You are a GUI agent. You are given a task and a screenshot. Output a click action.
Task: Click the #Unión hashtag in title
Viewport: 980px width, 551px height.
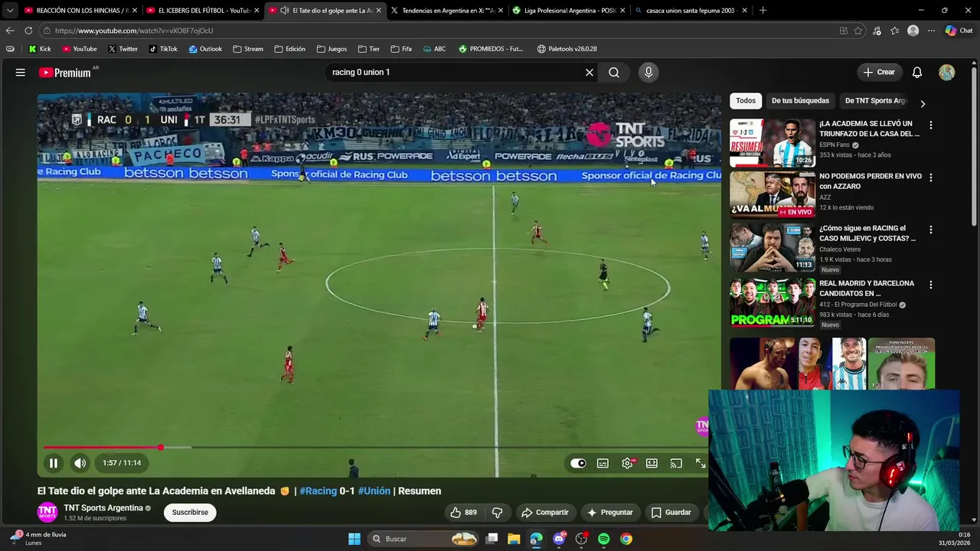pyautogui.click(x=374, y=491)
